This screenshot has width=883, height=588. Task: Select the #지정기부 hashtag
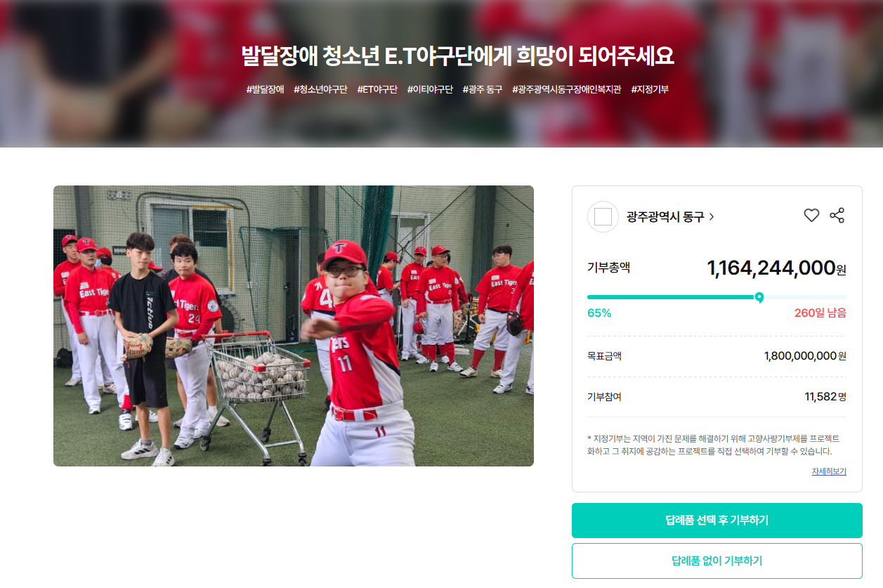650,89
